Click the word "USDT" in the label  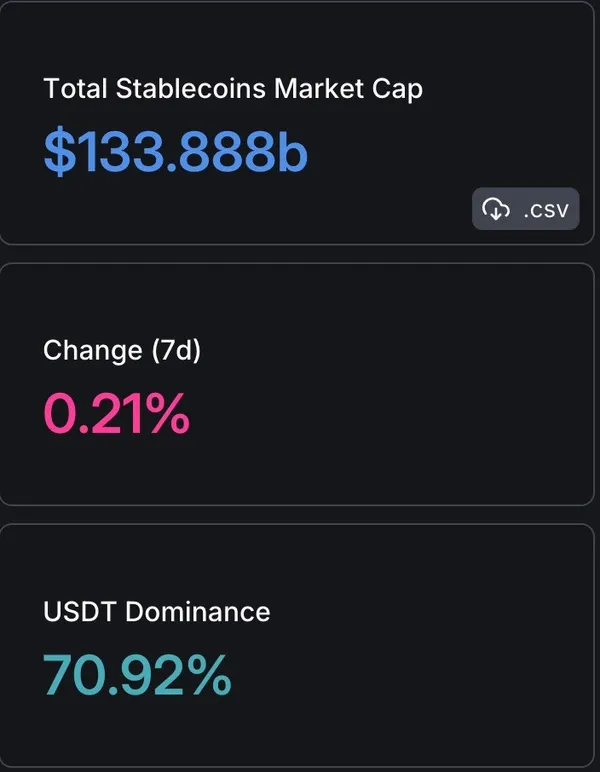(80, 611)
